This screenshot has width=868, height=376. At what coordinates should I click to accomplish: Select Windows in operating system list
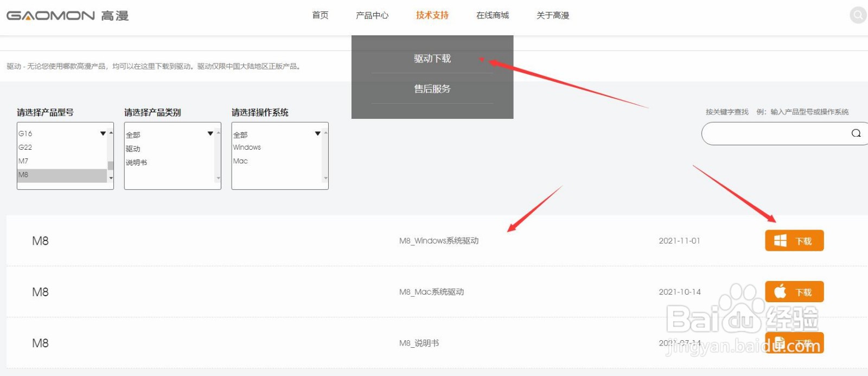tap(277, 147)
